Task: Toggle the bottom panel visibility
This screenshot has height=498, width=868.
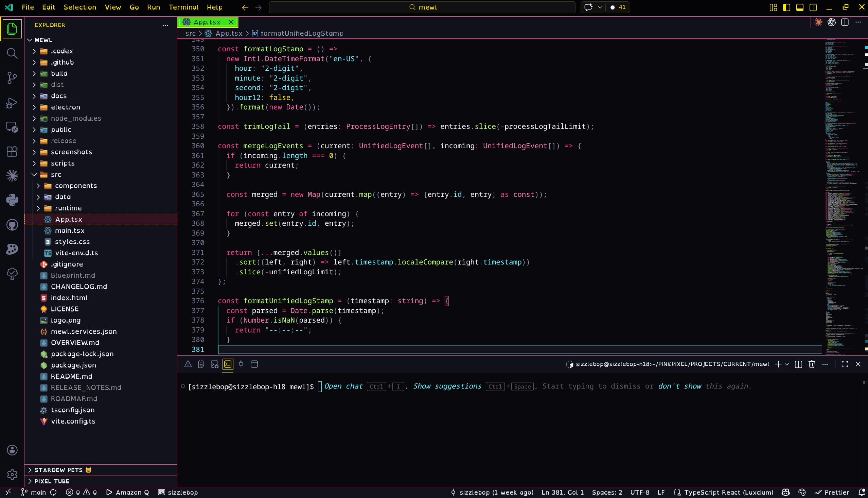Action: coord(800,7)
